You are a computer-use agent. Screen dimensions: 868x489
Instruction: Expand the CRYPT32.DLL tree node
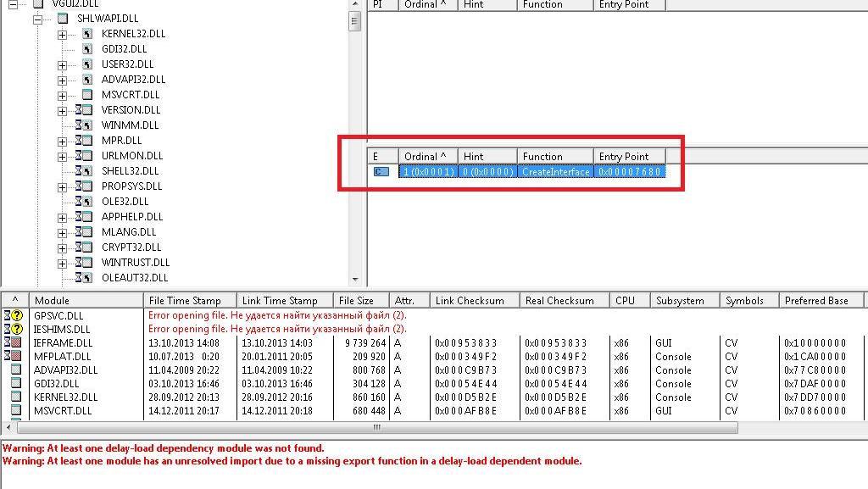tap(62, 247)
